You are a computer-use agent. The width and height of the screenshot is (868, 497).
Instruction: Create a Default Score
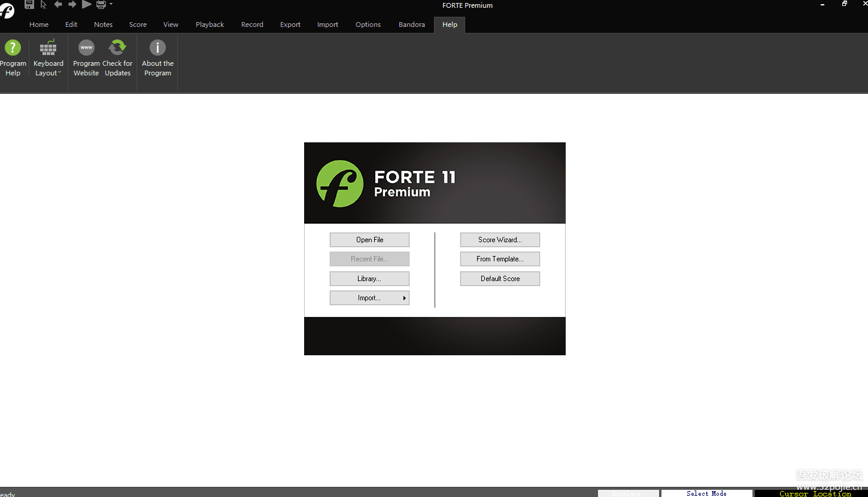(x=500, y=279)
